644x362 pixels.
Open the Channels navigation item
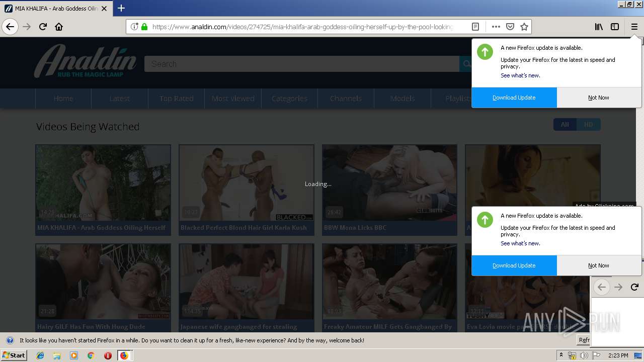[346, 99]
